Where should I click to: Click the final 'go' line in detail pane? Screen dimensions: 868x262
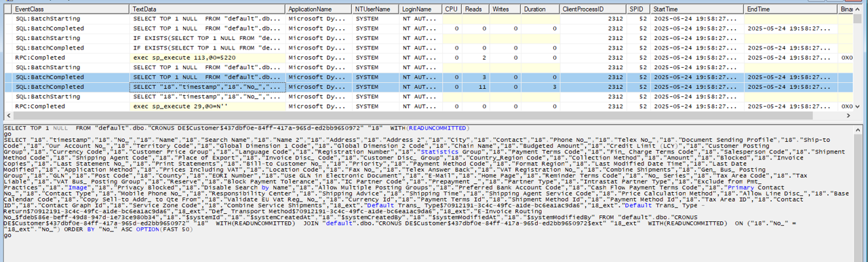pos(7,236)
